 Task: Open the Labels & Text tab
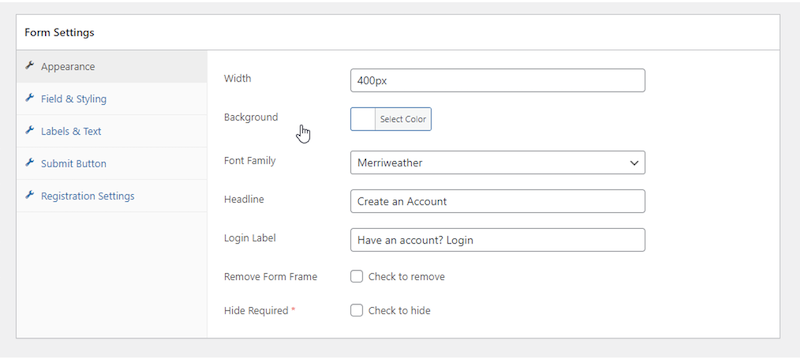[112, 131]
